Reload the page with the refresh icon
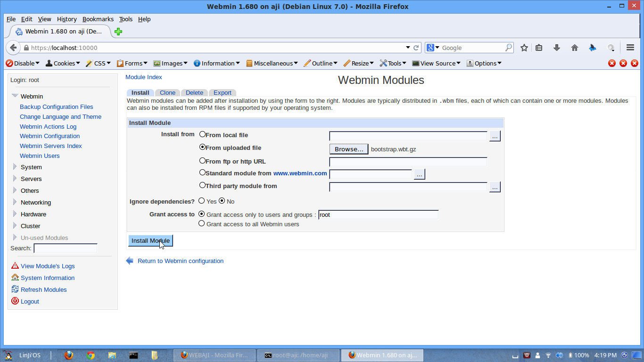Image resolution: width=644 pixels, height=362 pixels. click(416, 48)
